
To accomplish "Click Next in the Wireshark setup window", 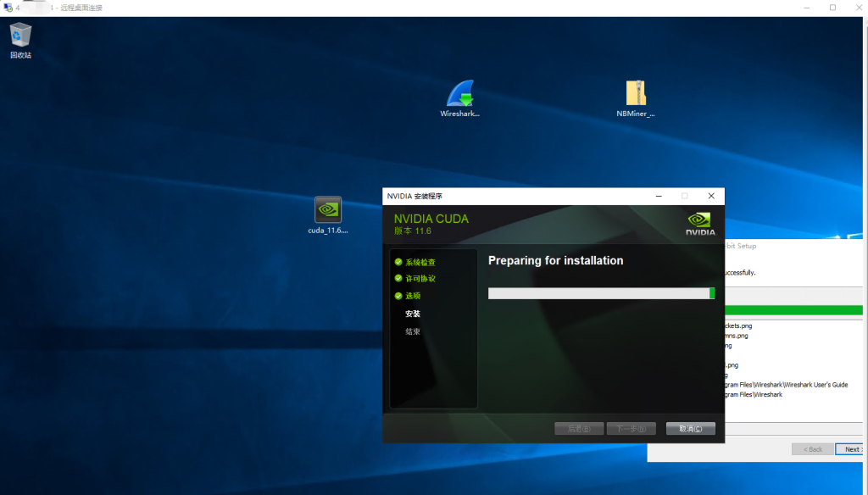I will 849,449.
